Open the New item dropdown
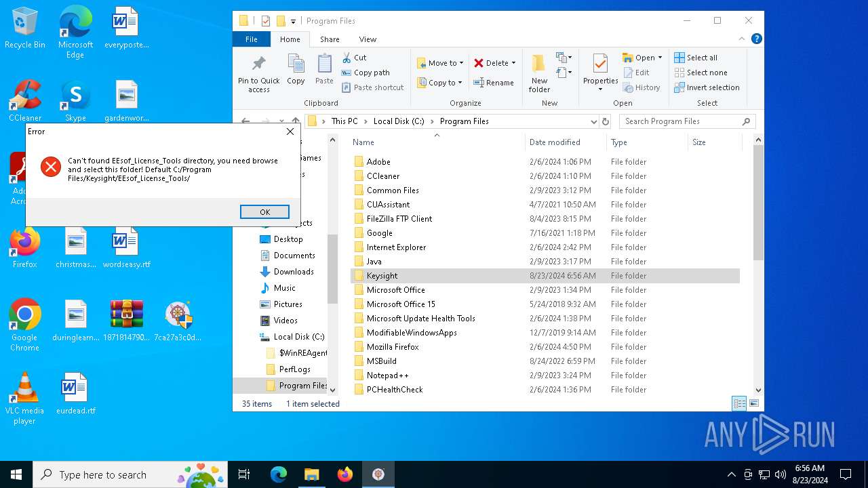868x488 pixels. tap(564, 58)
